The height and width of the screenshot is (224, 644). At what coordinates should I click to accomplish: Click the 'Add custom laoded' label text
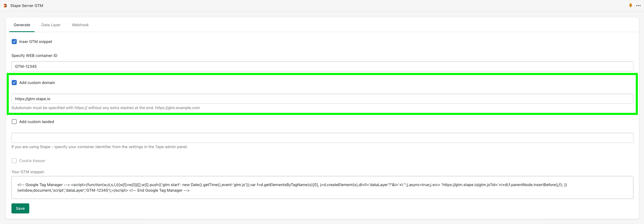tap(37, 122)
